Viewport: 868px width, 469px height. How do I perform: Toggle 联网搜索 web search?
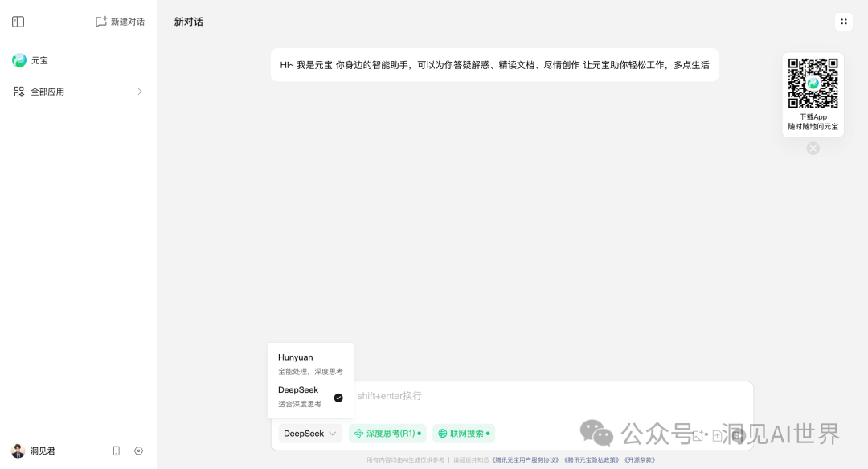[464, 434]
